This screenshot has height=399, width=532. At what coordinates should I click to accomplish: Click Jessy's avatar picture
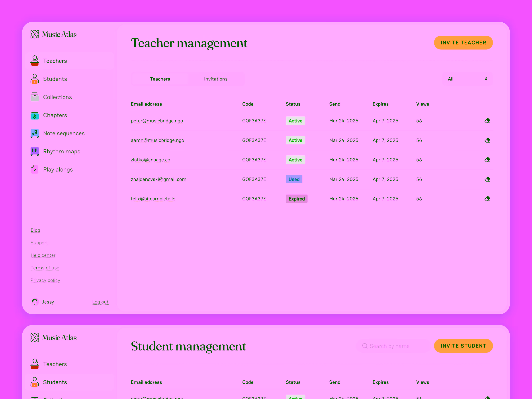(x=35, y=302)
